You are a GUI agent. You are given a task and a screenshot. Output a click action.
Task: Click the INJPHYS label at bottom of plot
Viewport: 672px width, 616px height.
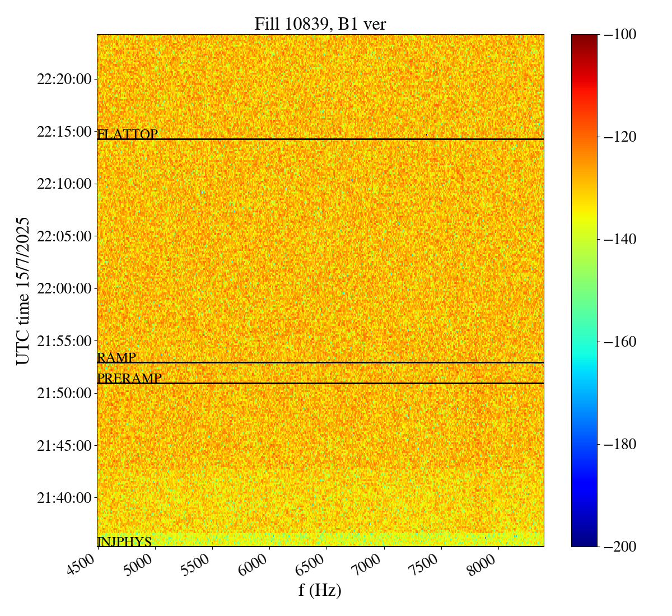tap(124, 542)
